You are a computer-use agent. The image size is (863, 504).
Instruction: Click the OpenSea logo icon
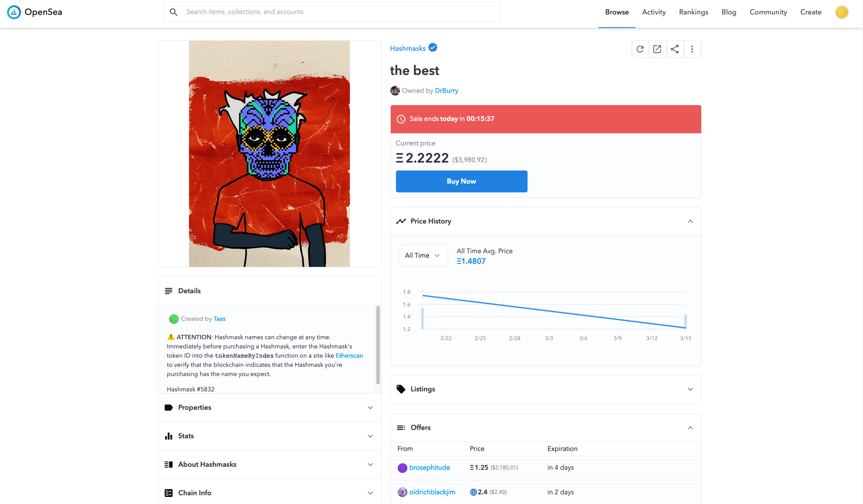click(x=12, y=11)
